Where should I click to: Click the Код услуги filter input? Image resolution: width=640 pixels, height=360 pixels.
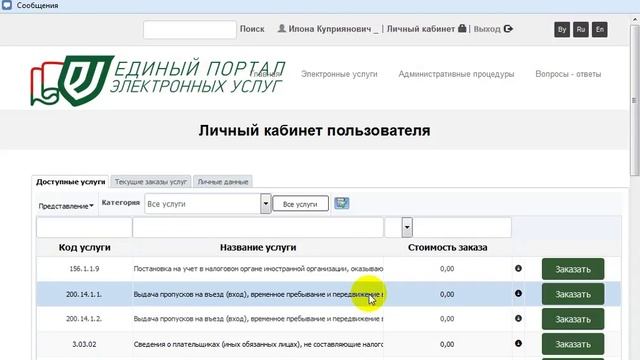[x=84, y=227]
